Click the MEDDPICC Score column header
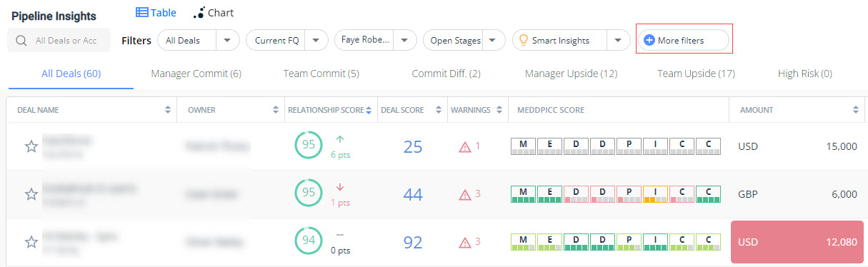 point(551,110)
